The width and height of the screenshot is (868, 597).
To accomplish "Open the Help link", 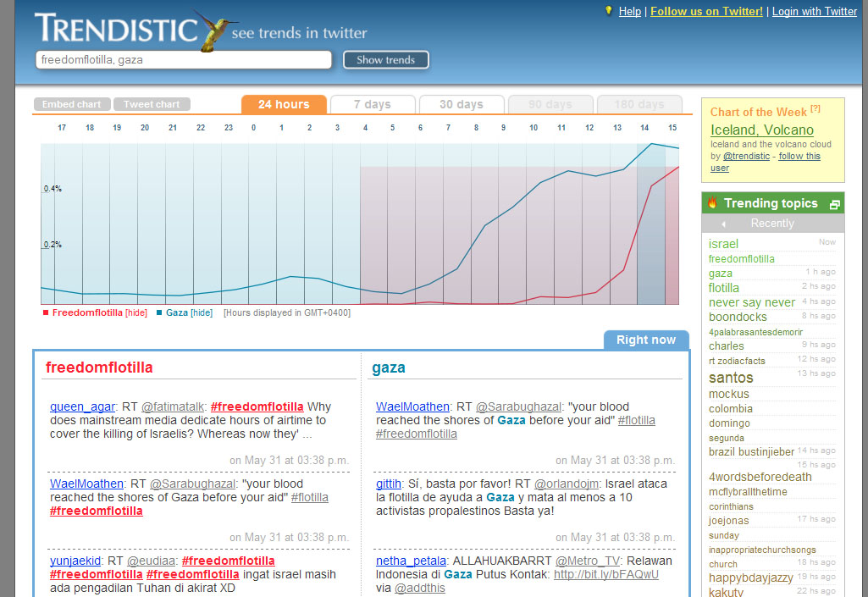I will coord(630,11).
